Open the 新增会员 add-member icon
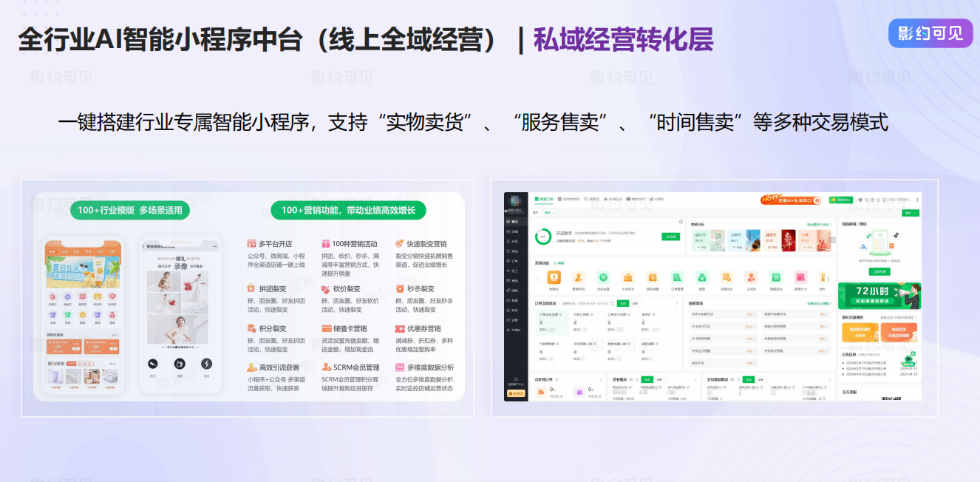The image size is (980, 482). click(578, 277)
